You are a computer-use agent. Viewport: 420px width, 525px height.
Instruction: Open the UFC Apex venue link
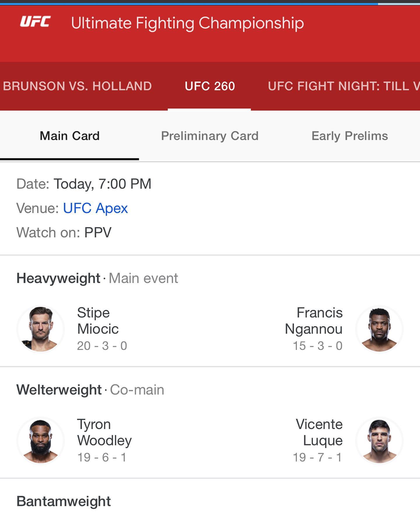click(95, 208)
